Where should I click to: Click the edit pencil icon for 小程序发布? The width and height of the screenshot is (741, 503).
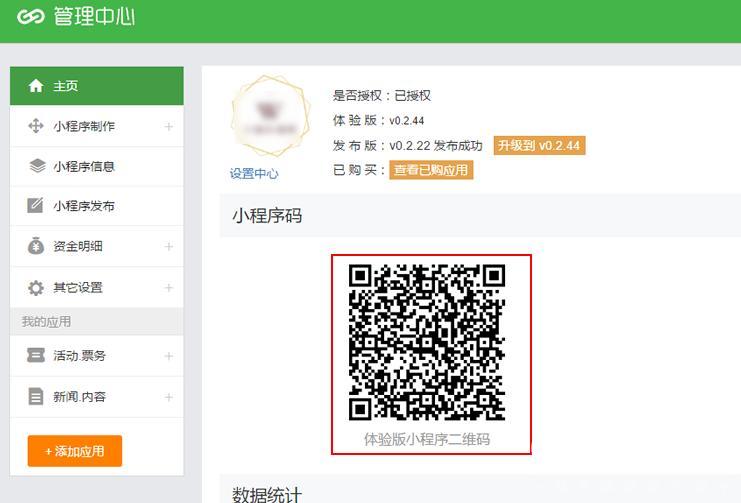35,206
